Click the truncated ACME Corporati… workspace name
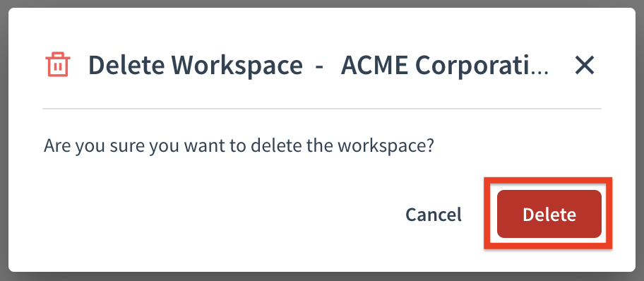The image size is (644, 281). (x=445, y=65)
